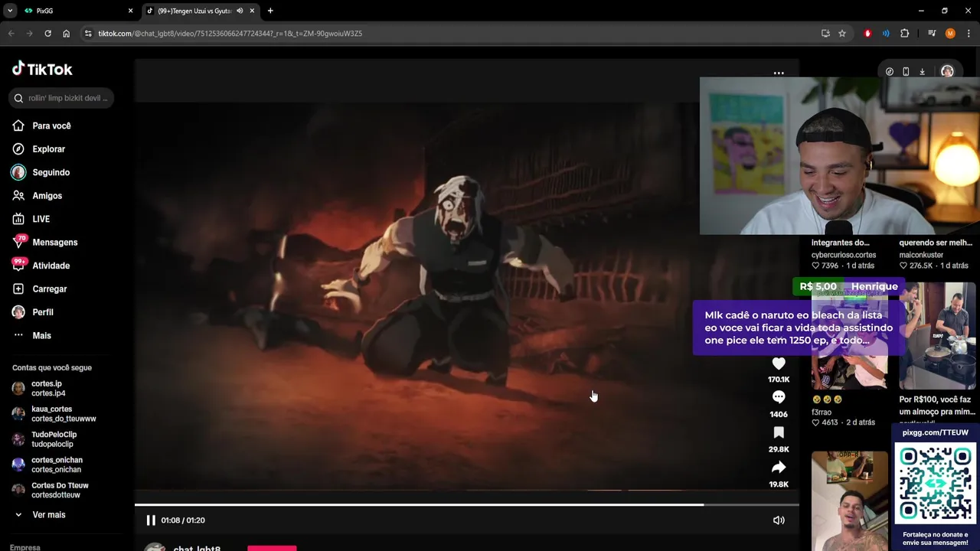The height and width of the screenshot is (551, 980).
Task: Open the Extensions puzzle menu
Action: (904, 34)
